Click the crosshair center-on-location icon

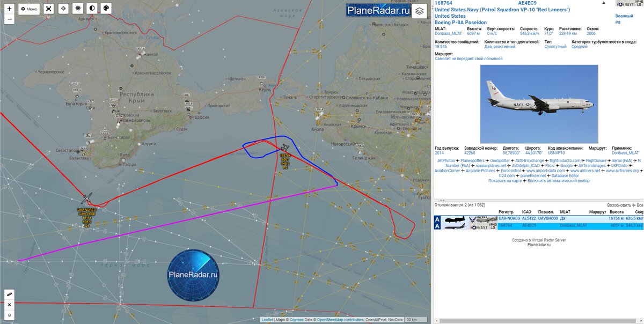pyautogui.click(x=63, y=9)
